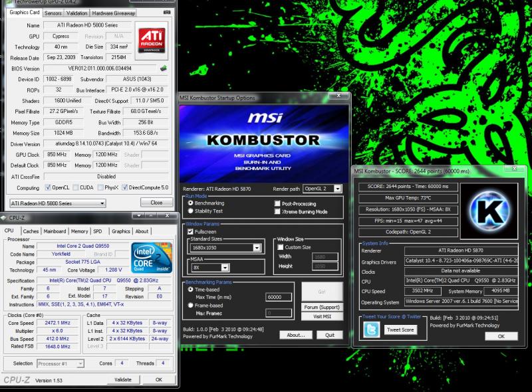Viewport: 532px width, 392px height.
Task: Switch to the Validation tab in GPU-Z
Action: [76, 13]
